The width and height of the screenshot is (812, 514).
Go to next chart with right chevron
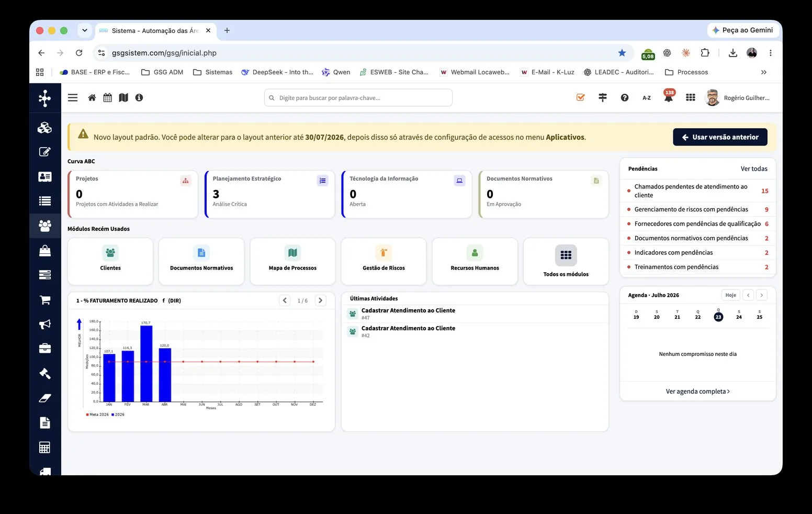tap(321, 300)
